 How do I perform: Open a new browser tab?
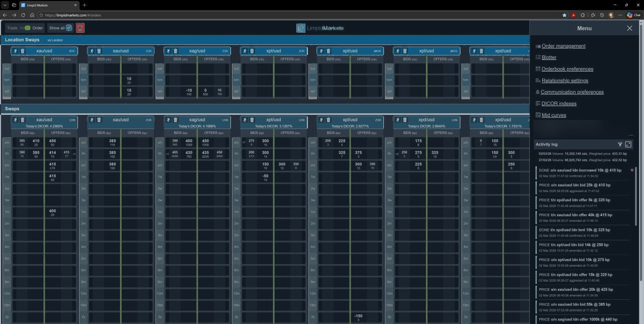(x=84, y=5)
